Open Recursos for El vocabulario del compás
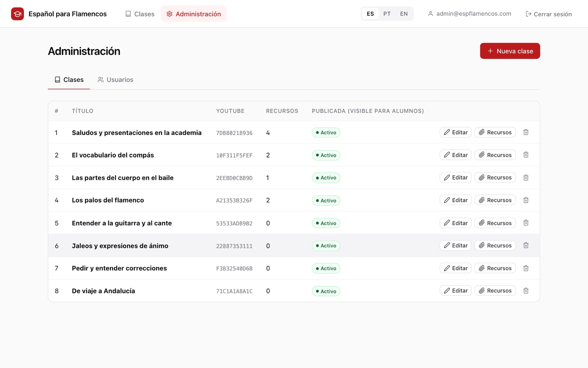The height and width of the screenshot is (368, 588). pos(495,155)
